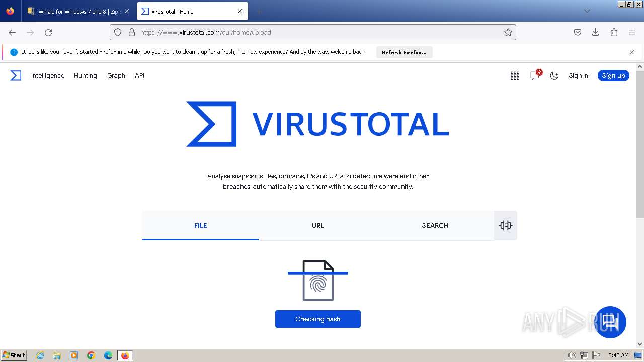Open the File Explorer taskbar icon

point(57,355)
